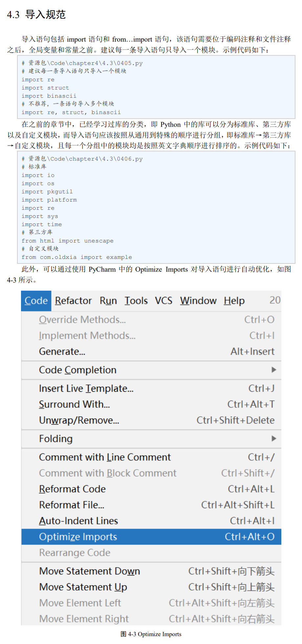Select Surround With... entry

(x=151, y=404)
